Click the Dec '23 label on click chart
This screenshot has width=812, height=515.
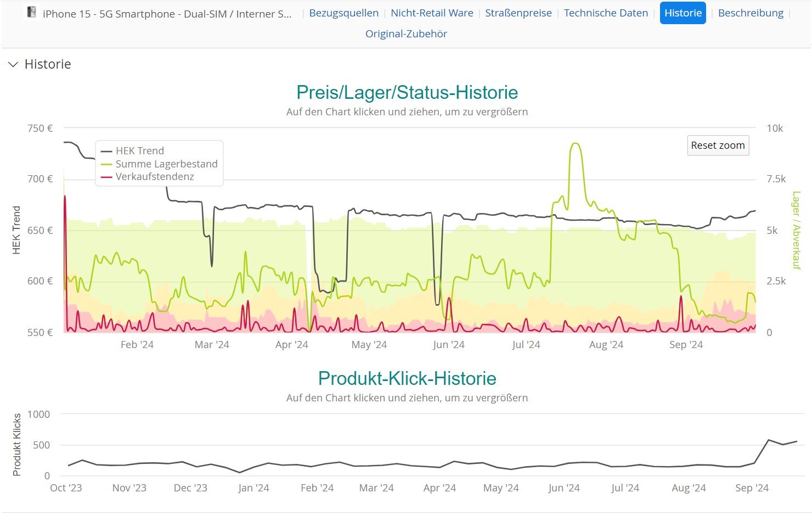tap(190, 488)
